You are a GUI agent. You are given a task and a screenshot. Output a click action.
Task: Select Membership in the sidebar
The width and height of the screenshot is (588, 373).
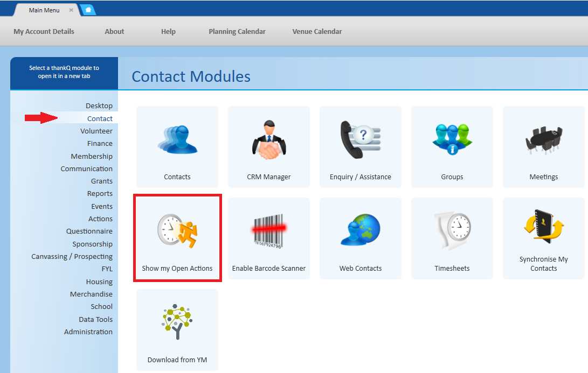[92, 156]
